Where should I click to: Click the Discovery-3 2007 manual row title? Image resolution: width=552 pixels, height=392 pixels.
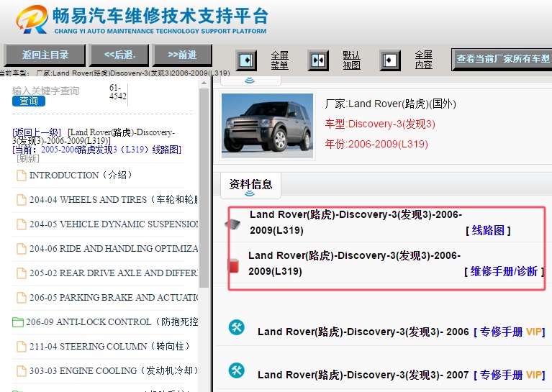pos(363,375)
